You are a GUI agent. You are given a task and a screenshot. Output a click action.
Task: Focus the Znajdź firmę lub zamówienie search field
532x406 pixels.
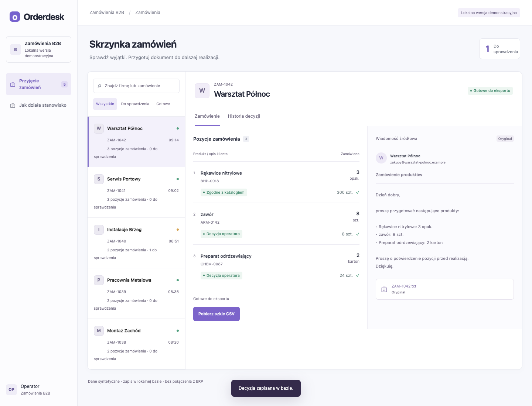click(x=136, y=86)
